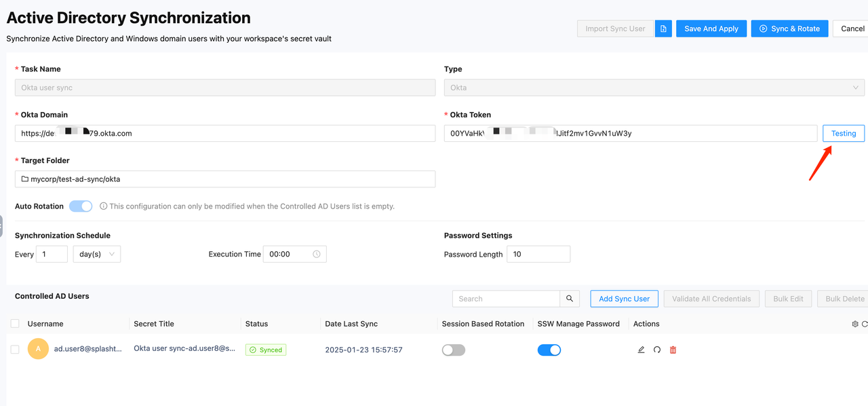Click the Testing button beside Okta Token
Screen dimensions: 868x406
click(x=844, y=133)
